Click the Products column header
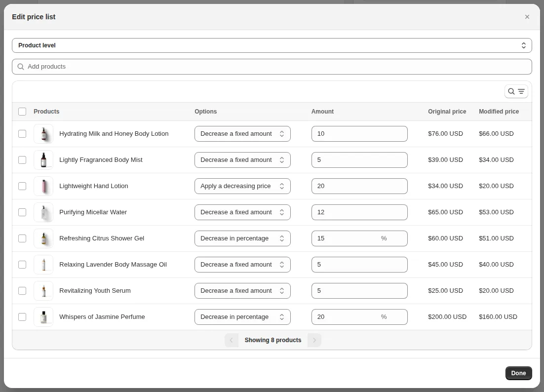 pyautogui.click(x=46, y=112)
